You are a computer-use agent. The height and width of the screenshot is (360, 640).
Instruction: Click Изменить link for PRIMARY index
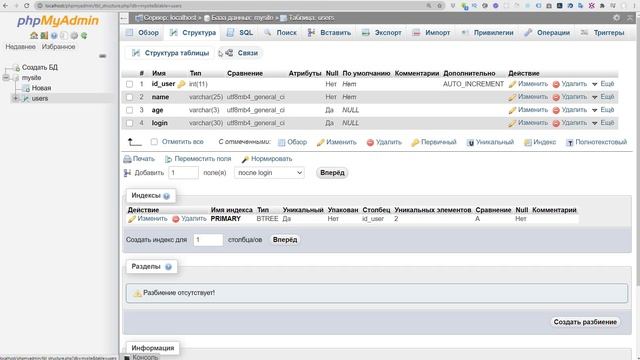click(148, 219)
